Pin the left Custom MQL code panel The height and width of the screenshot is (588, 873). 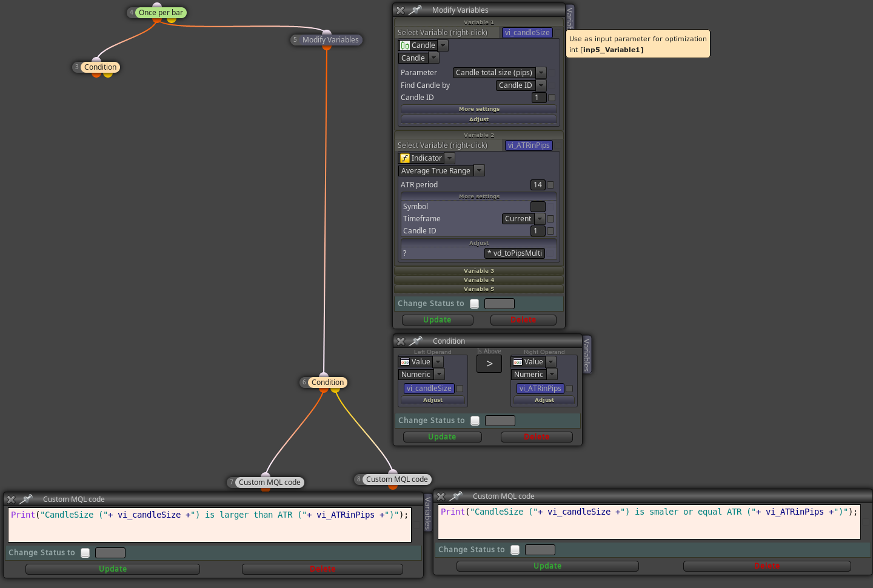pos(26,499)
